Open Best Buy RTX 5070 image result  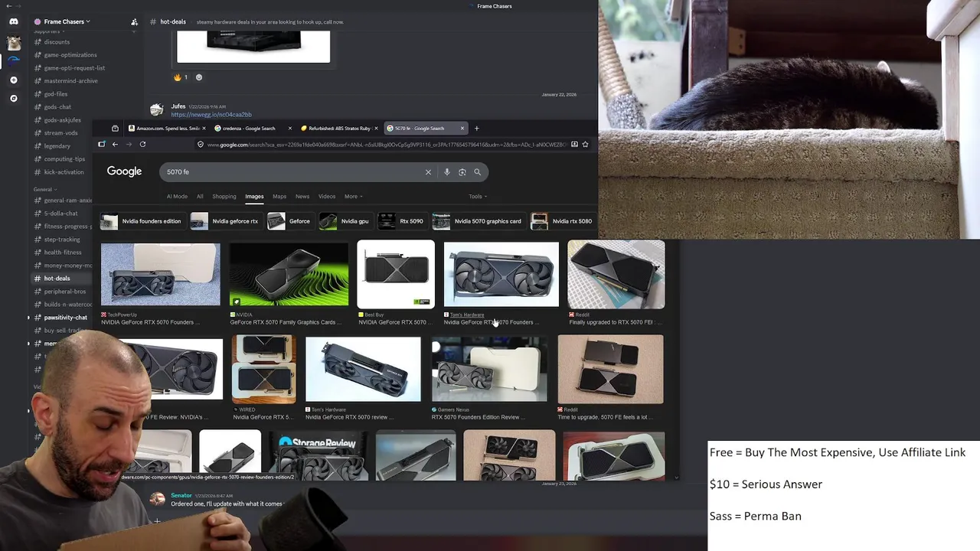pyautogui.click(x=396, y=275)
